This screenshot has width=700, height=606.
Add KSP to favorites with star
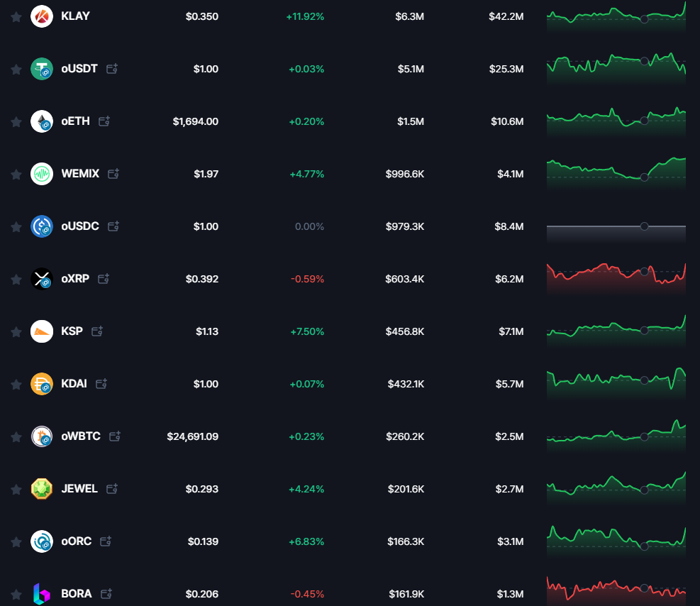[16, 332]
